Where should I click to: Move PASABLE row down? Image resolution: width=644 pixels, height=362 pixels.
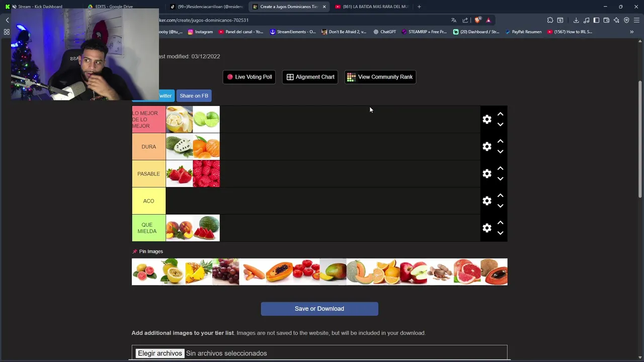500,179
